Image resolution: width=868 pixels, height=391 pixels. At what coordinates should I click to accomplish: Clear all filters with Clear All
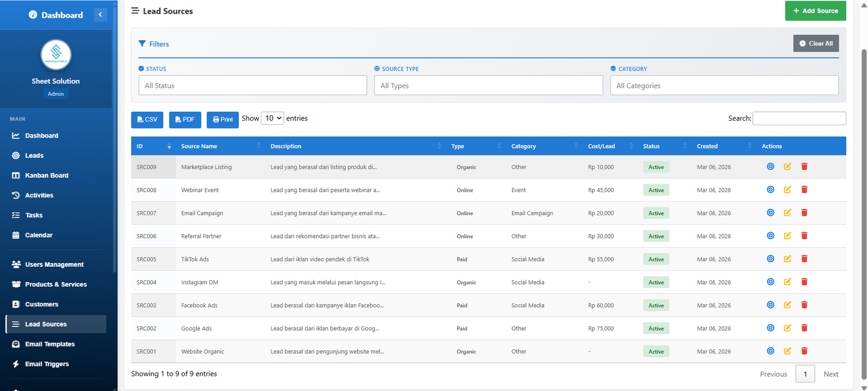(x=816, y=43)
